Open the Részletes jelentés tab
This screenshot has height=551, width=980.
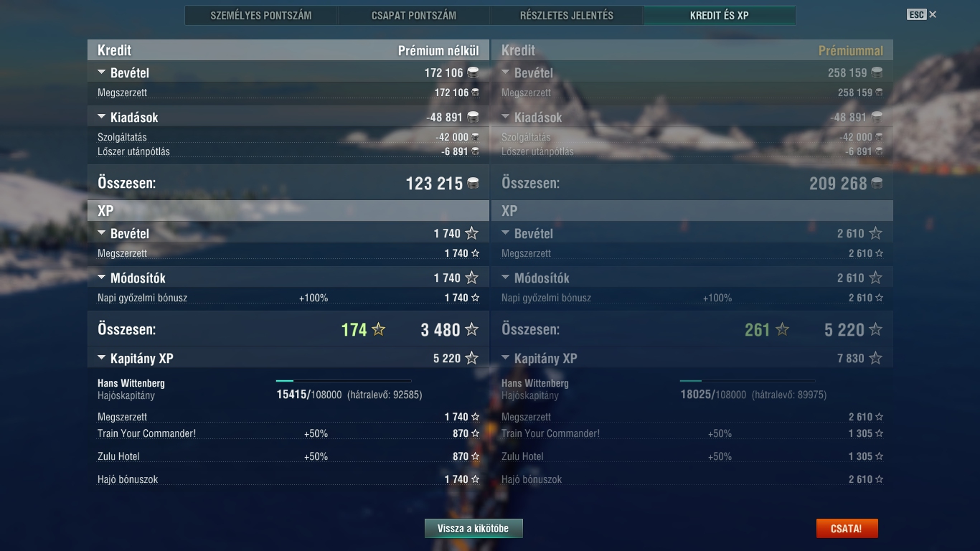tap(567, 15)
